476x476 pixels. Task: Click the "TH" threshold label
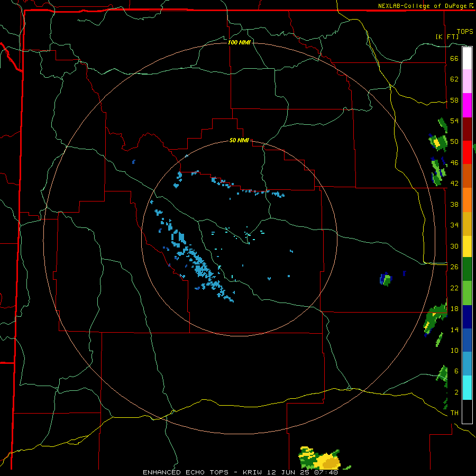pyautogui.click(x=454, y=413)
